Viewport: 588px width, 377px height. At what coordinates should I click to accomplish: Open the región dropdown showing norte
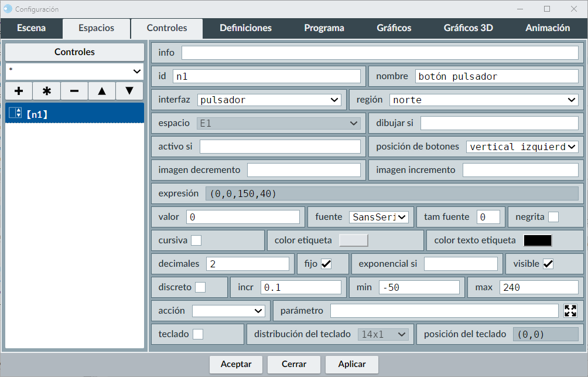click(x=484, y=100)
